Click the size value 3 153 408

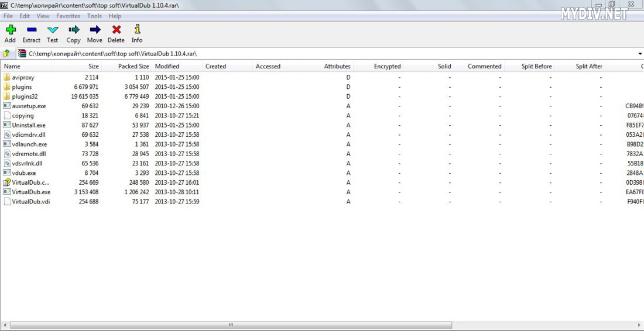(86, 192)
